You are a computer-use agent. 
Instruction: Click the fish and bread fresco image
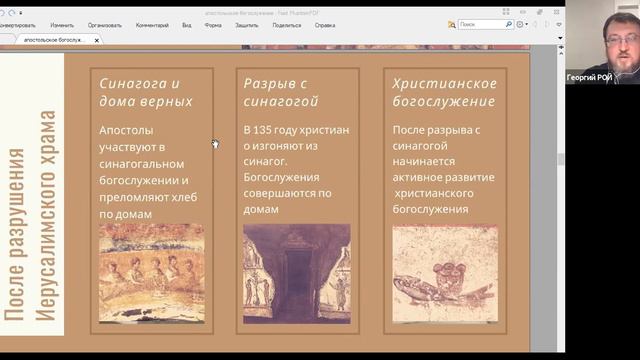[445, 273]
